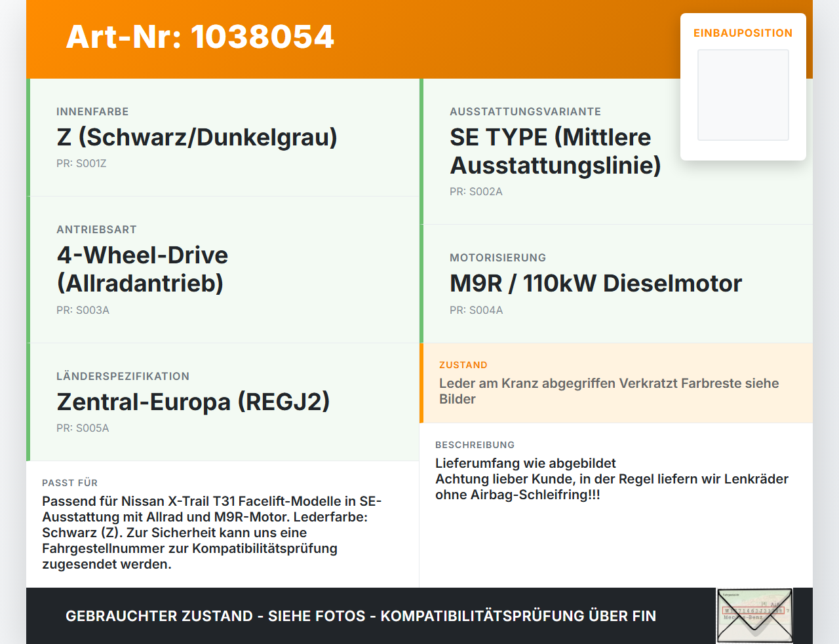Click the GEBRAUCHTER ZUSTAND footer banner text

pos(361,616)
